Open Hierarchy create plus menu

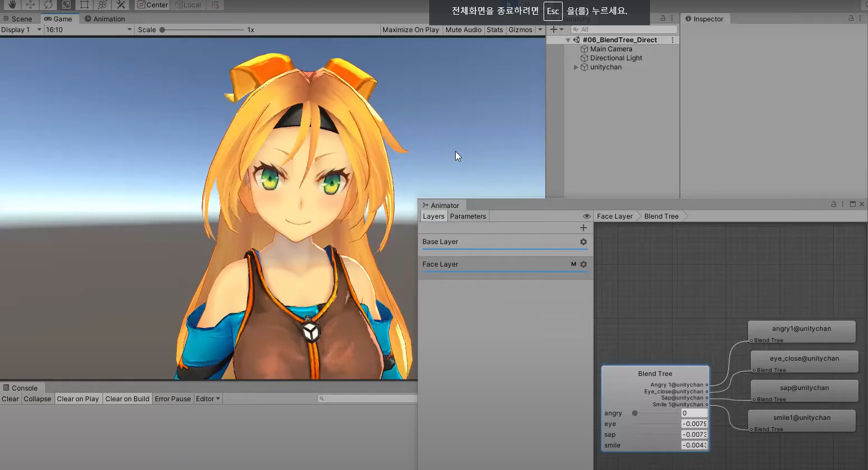[557, 29]
